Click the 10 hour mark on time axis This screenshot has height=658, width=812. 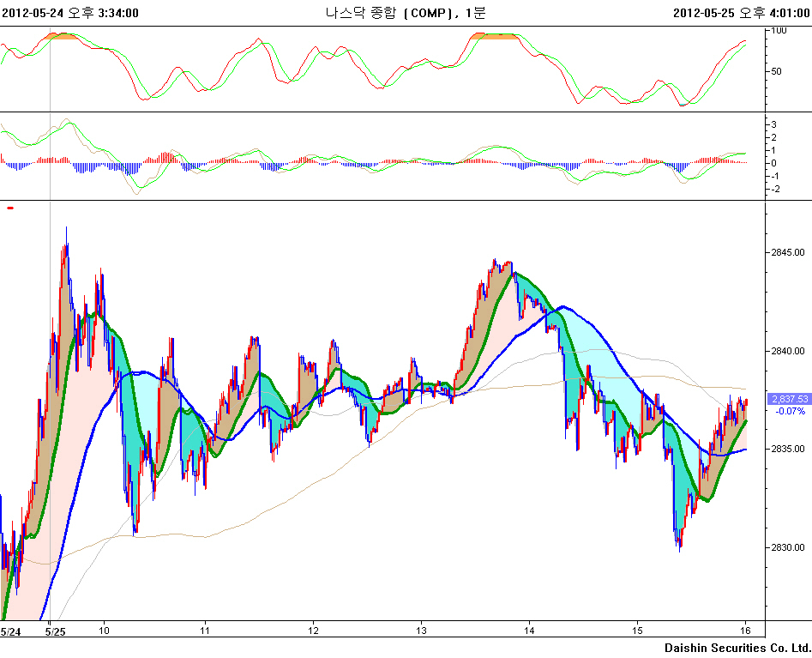coord(105,631)
